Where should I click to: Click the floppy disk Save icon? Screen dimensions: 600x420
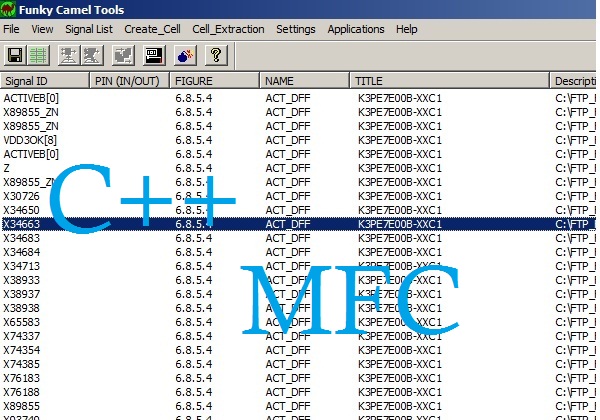click(15, 55)
